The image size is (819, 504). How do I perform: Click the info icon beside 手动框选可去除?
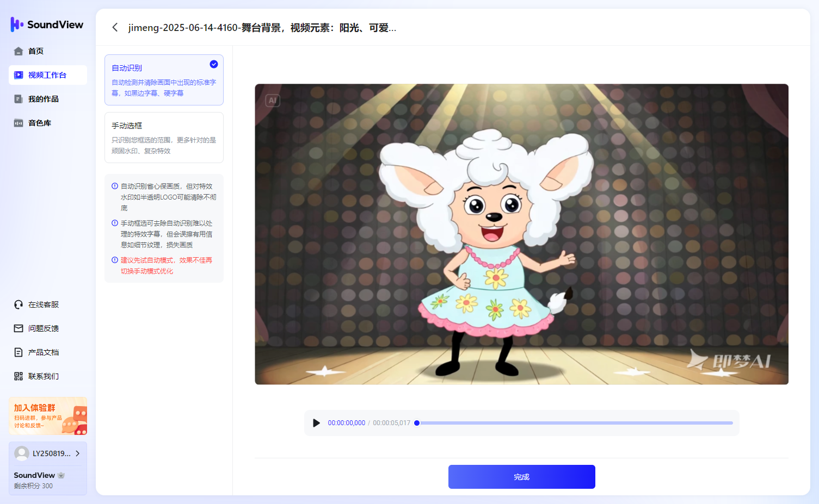click(x=115, y=223)
